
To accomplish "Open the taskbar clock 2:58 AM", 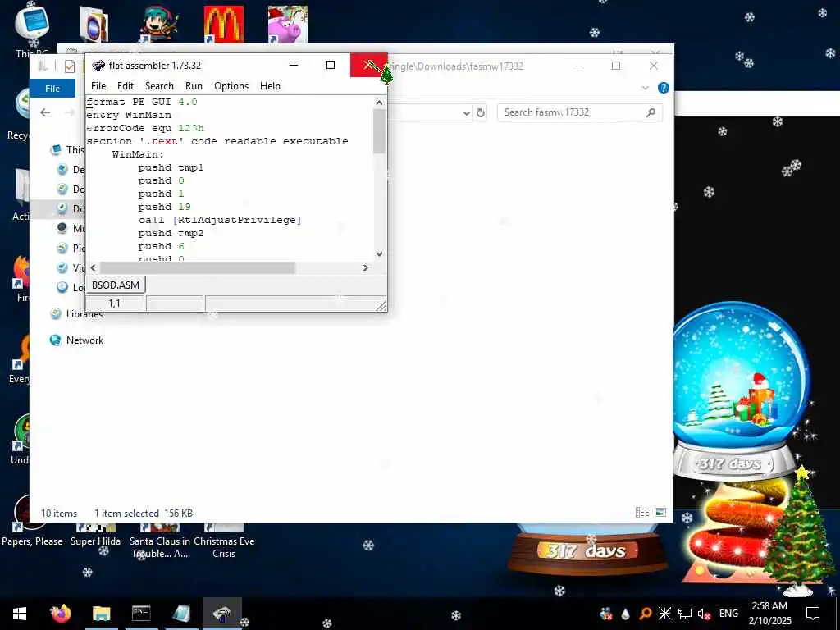I will 769,614.
